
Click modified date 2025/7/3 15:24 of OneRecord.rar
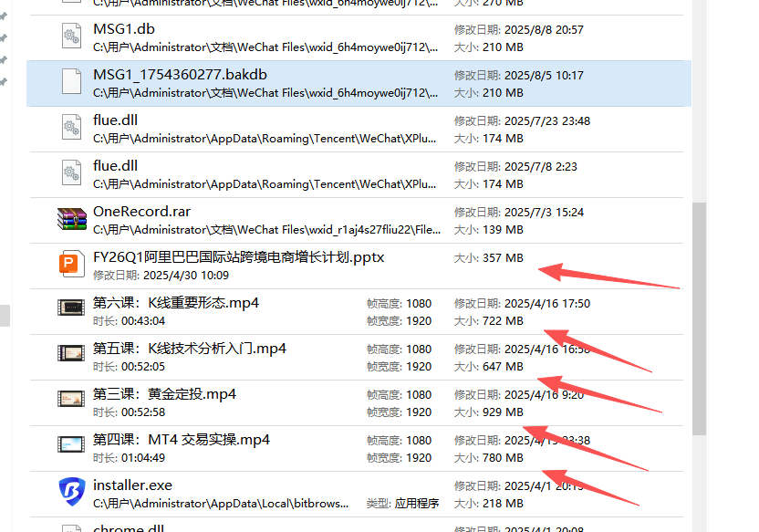(518, 213)
